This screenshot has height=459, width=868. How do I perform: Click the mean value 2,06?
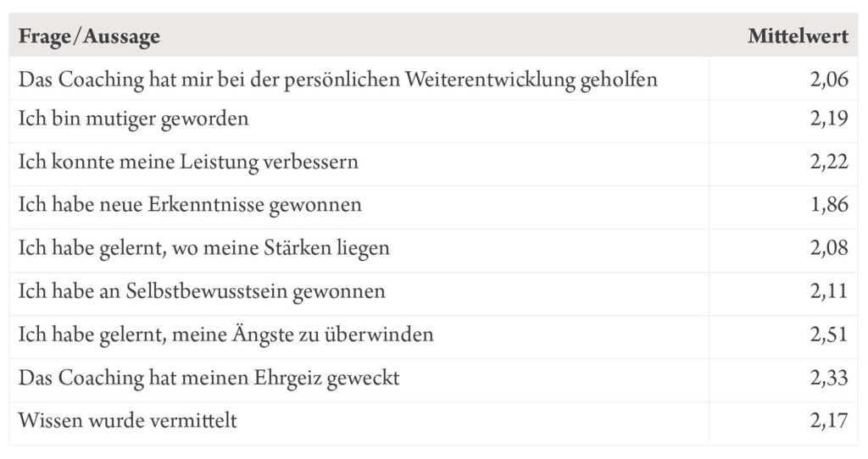point(829,79)
